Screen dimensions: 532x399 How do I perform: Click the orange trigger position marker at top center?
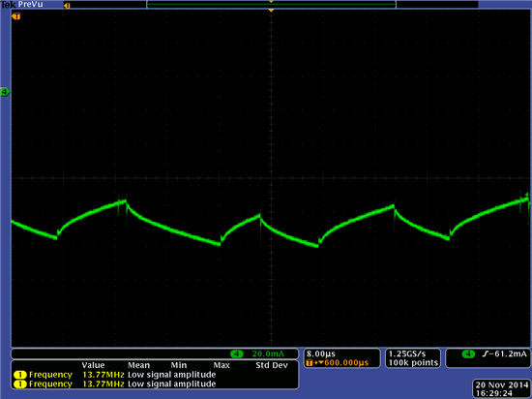click(271, 11)
